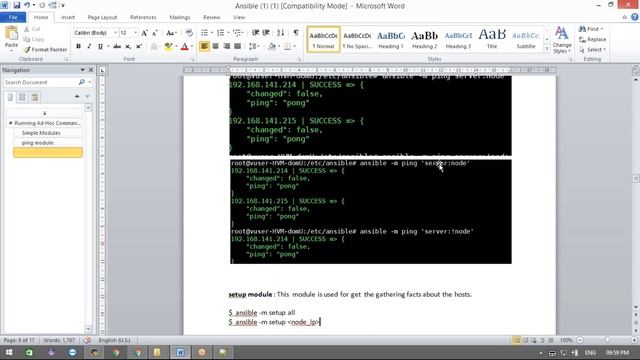The image size is (640, 360).
Task: Open the File tab
Action: [13, 17]
